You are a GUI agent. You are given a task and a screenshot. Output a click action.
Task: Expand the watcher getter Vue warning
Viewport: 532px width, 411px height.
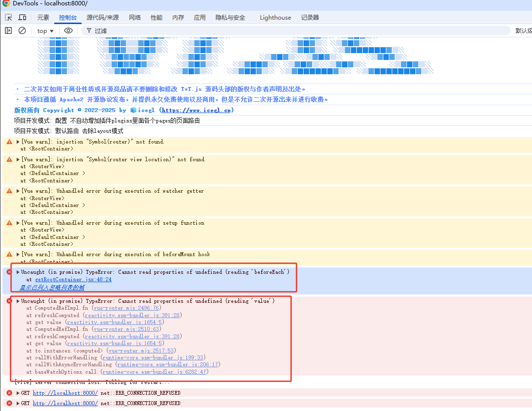(18, 191)
